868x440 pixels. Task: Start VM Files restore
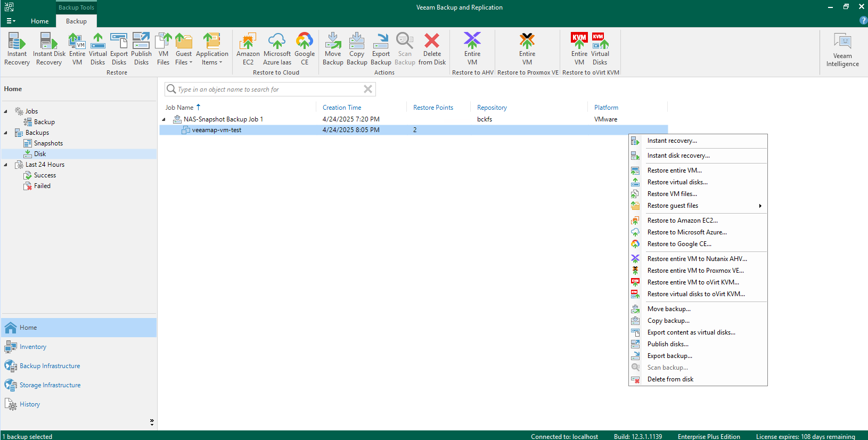tap(163, 49)
